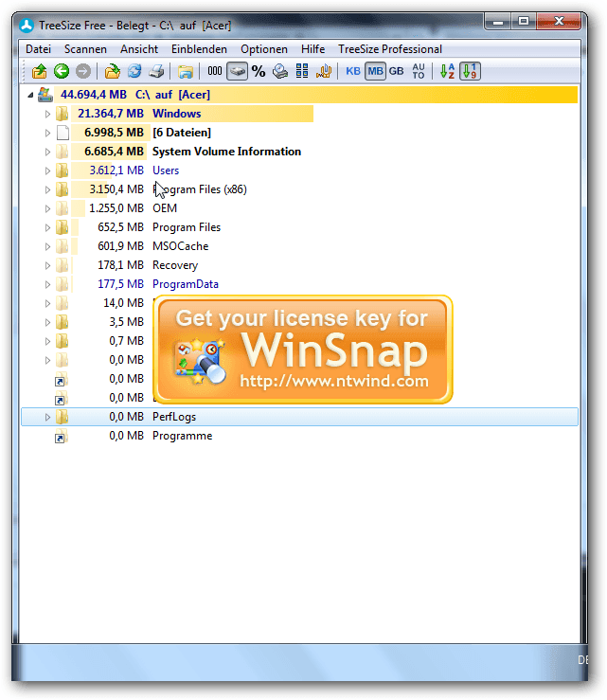The image size is (607, 700).
Task: Open the Ansicht menu
Action: click(x=139, y=49)
